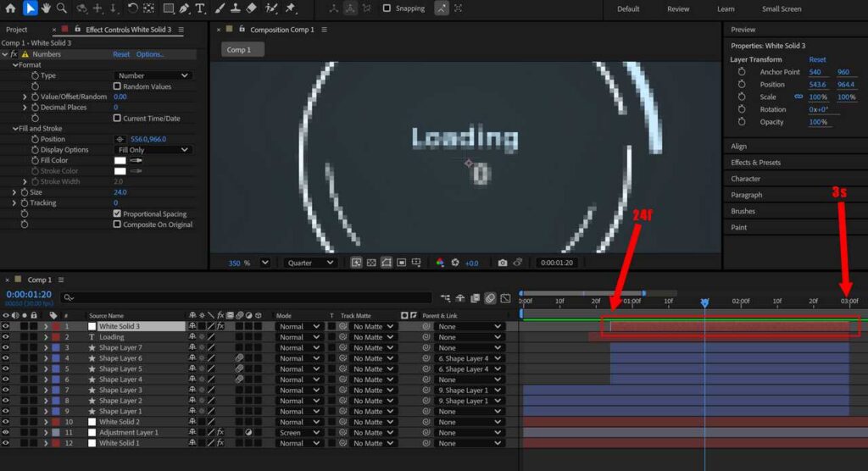The image size is (868, 471).
Task: Open the Character panel
Action: point(745,178)
